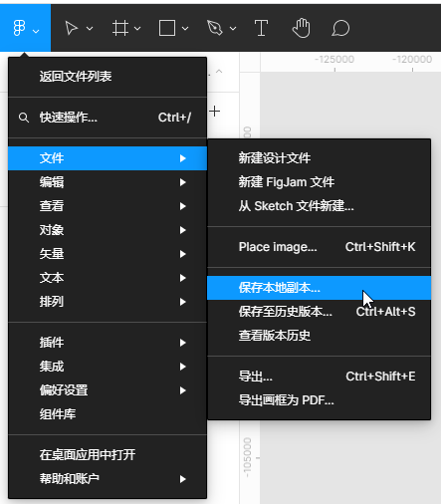Click the plus icon beside the menu

pyautogui.click(x=215, y=111)
